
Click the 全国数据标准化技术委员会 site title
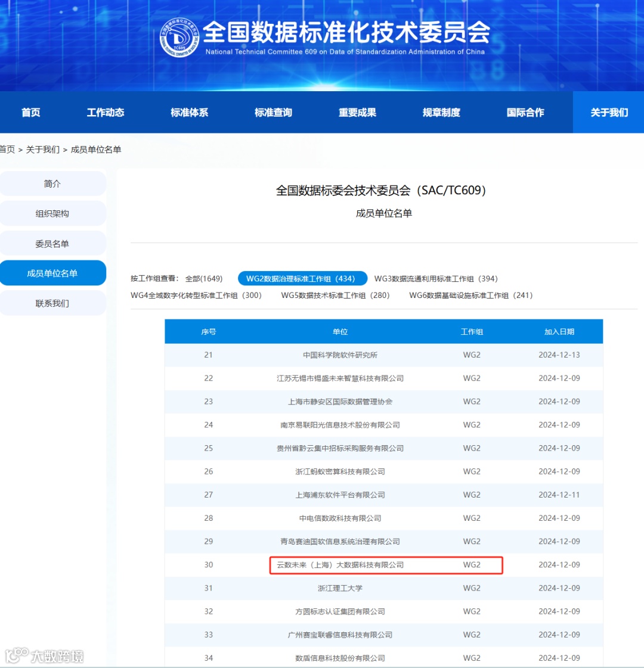(x=346, y=32)
